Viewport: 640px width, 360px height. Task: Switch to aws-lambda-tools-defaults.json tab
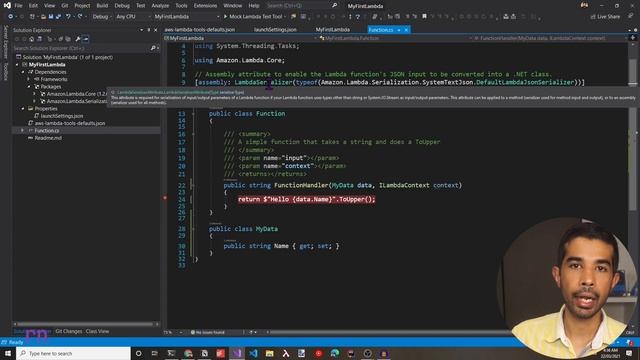tap(200, 30)
